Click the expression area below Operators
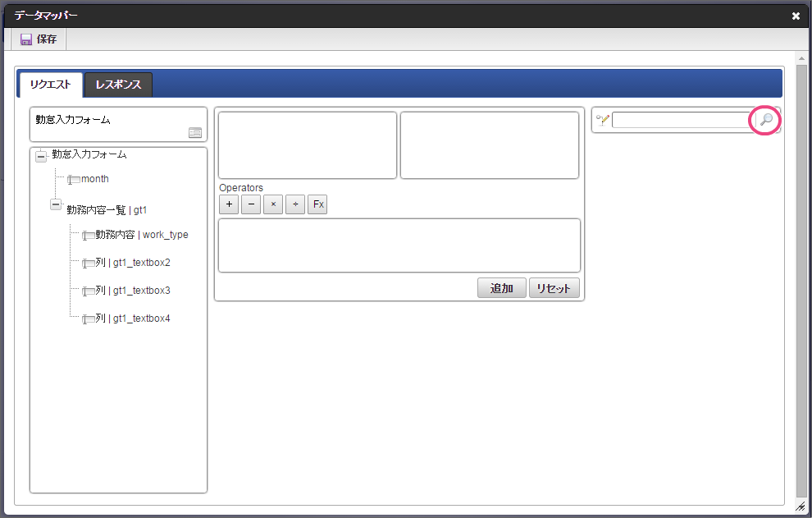812x518 pixels. (399, 245)
